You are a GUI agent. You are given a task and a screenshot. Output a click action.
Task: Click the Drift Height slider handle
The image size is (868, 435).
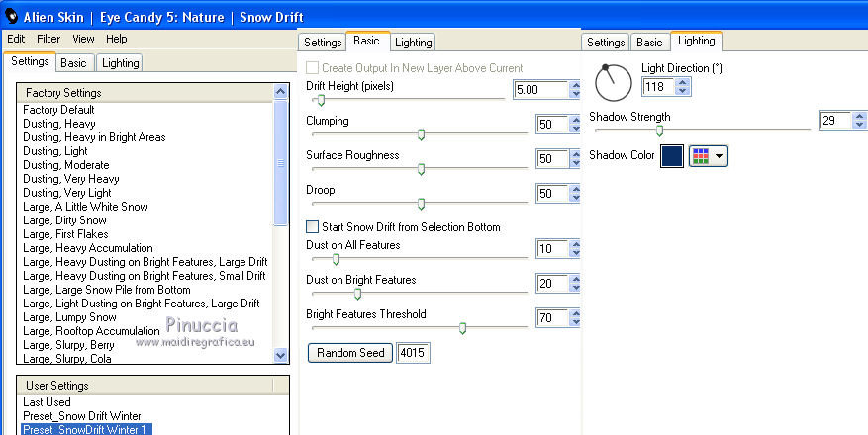click(321, 100)
